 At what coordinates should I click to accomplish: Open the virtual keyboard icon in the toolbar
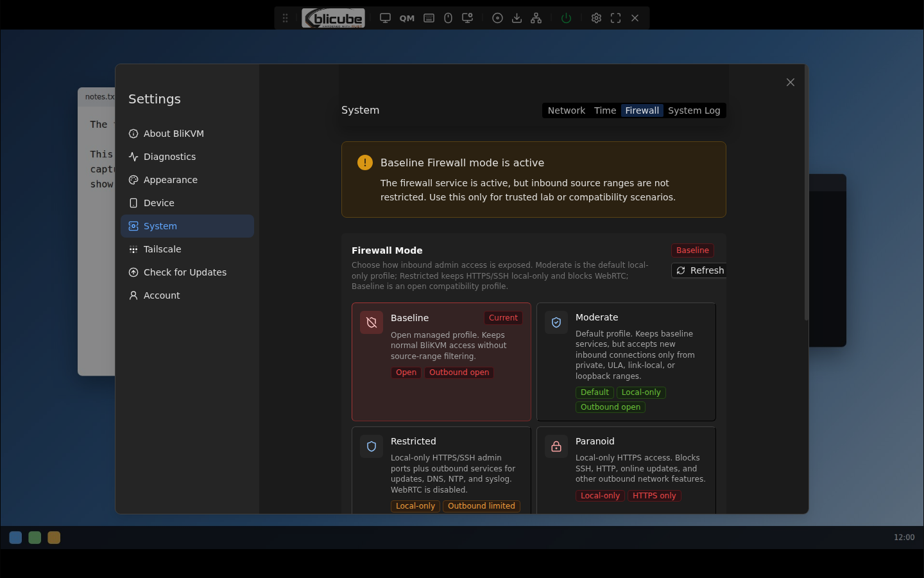coord(429,18)
